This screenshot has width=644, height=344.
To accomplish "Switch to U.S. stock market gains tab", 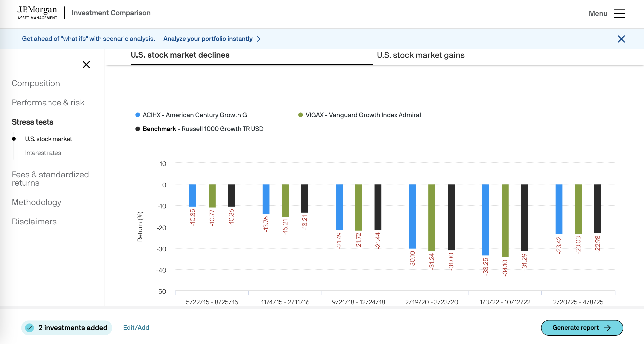I will tap(421, 55).
